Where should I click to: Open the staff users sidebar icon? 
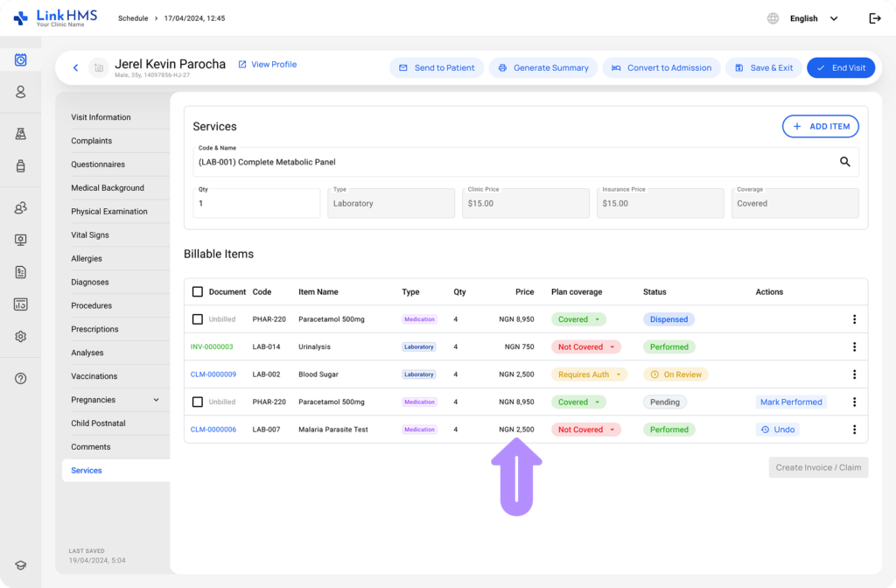point(21,208)
